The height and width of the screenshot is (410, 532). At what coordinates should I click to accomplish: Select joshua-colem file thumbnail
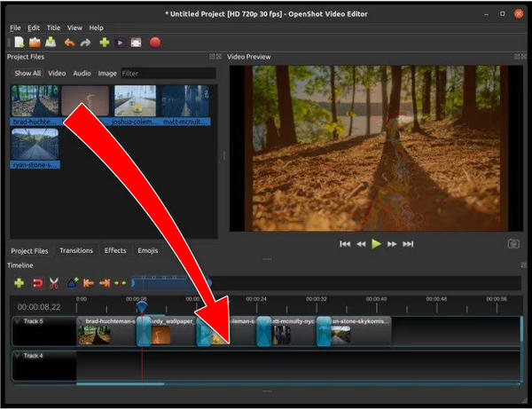pyautogui.click(x=135, y=101)
